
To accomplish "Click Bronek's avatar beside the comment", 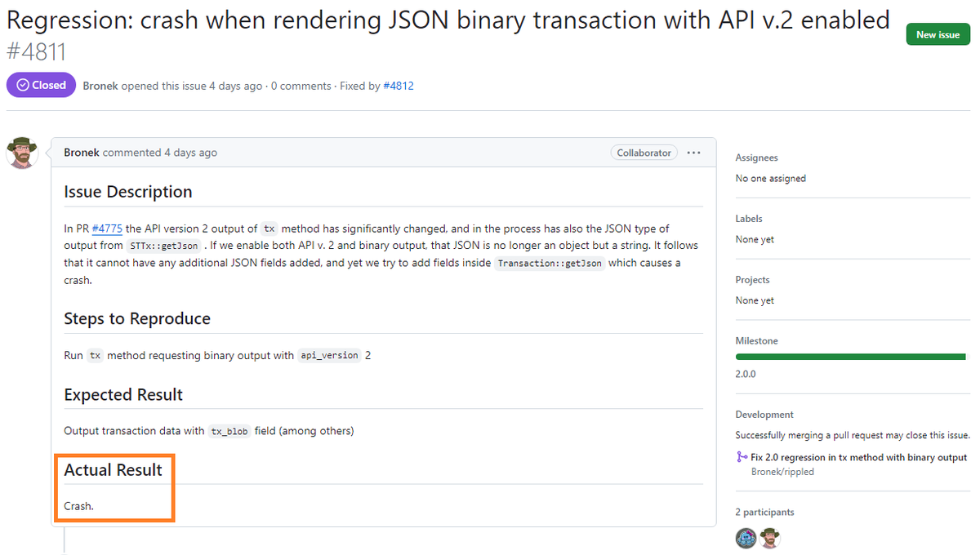I will [22, 153].
